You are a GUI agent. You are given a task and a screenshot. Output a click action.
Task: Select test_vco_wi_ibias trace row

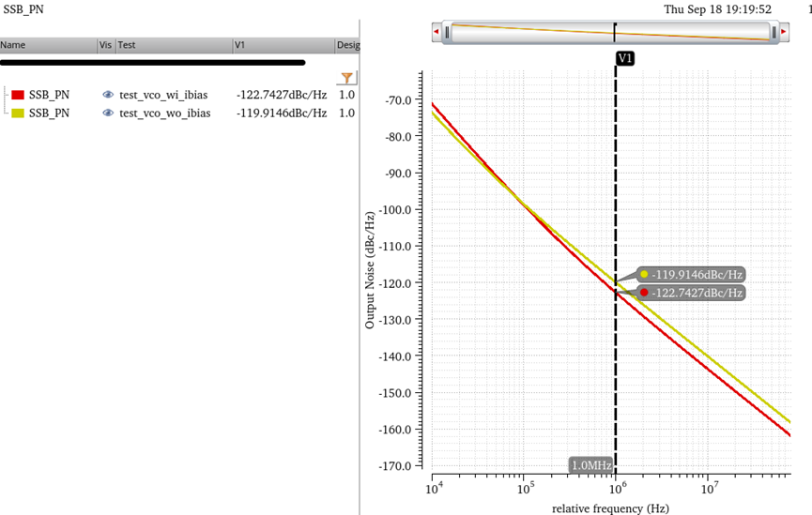click(164, 95)
